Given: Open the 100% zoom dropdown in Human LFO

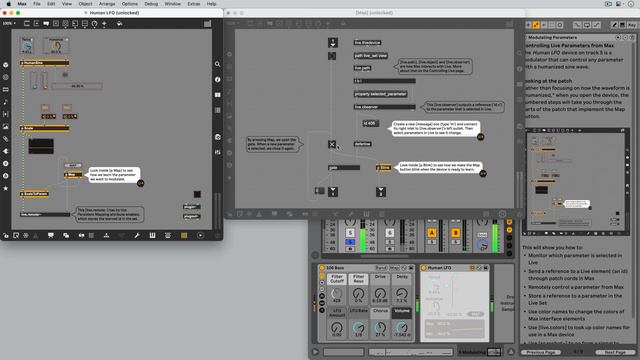Looking at the screenshot, I should [x=9, y=24].
